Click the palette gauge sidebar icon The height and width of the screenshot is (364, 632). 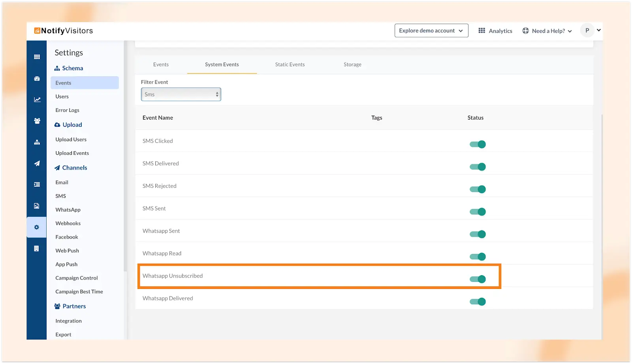pyautogui.click(x=37, y=79)
